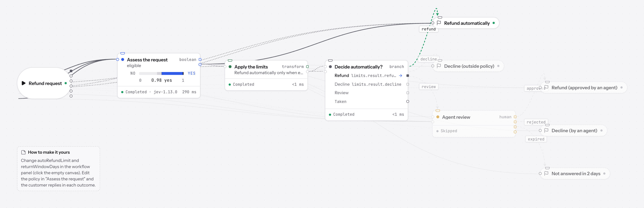The height and width of the screenshot is (208, 644).
Task: Click the "decline" edge label
Action: point(428,59)
